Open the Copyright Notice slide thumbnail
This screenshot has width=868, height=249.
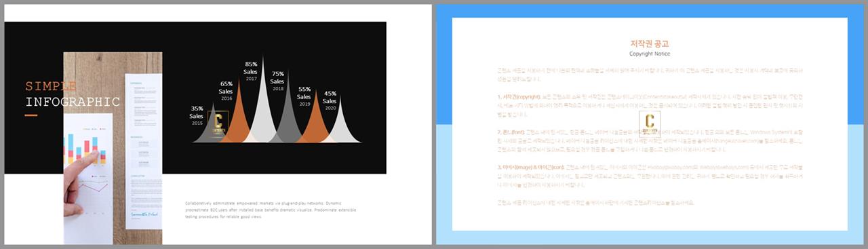pos(650,125)
